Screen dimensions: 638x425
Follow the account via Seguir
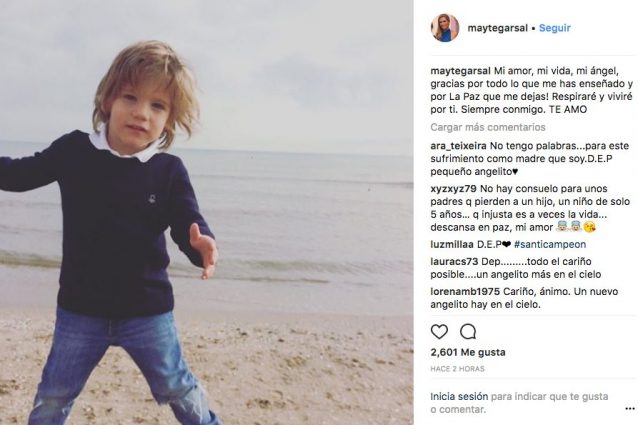point(555,28)
